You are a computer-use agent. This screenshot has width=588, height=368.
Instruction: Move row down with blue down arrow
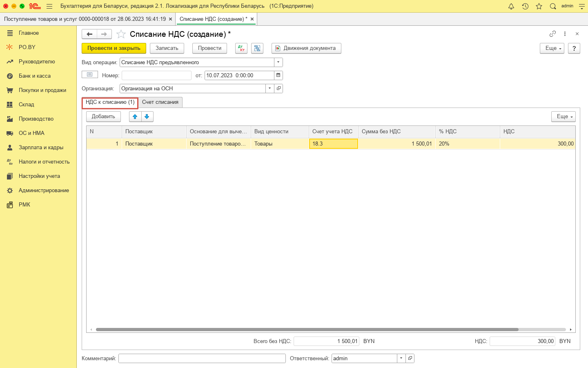tap(147, 117)
